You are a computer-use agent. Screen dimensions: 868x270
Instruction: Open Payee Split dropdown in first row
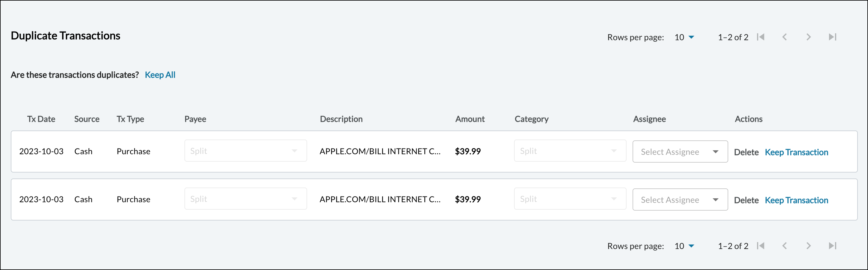click(245, 151)
